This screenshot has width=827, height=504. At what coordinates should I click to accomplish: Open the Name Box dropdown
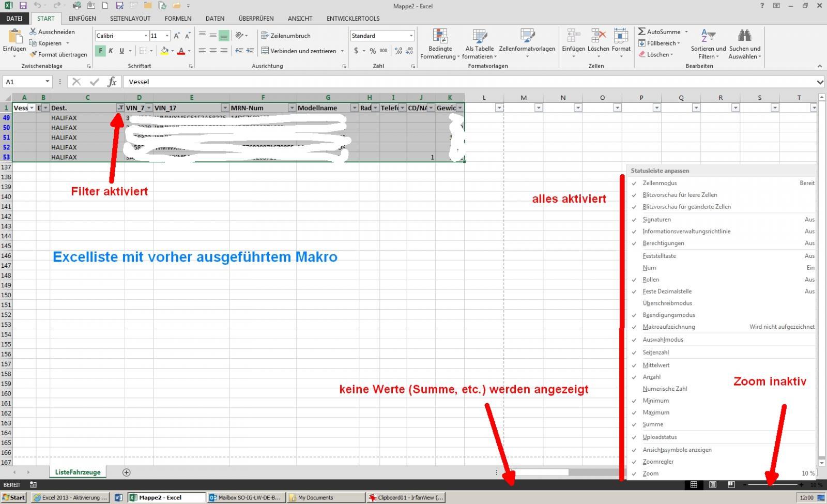[x=47, y=82]
